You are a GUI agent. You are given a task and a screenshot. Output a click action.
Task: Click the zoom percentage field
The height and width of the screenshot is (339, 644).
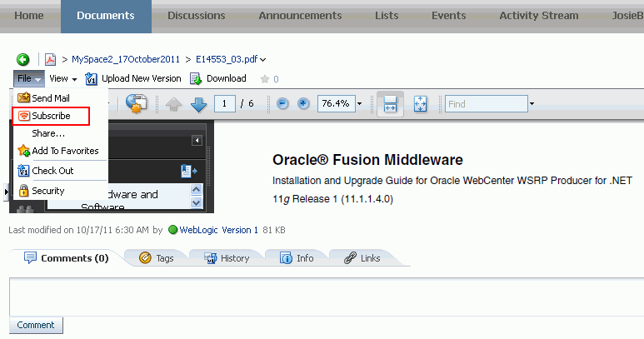point(336,104)
